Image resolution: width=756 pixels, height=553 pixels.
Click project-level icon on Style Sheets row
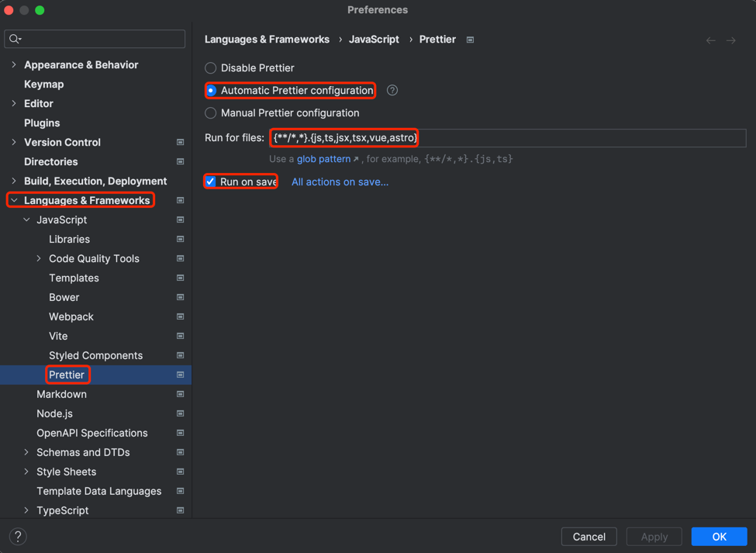pyautogui.click(x=181, y=472)
